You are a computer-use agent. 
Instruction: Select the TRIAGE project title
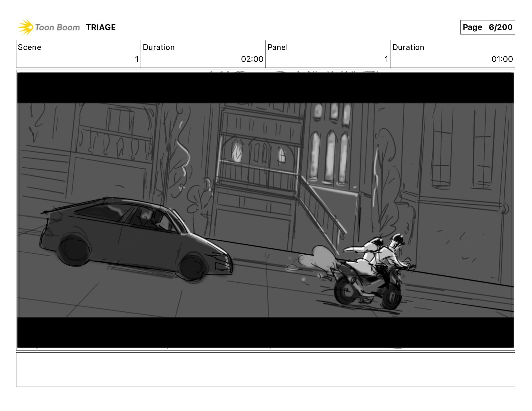(x=101, y=27)
